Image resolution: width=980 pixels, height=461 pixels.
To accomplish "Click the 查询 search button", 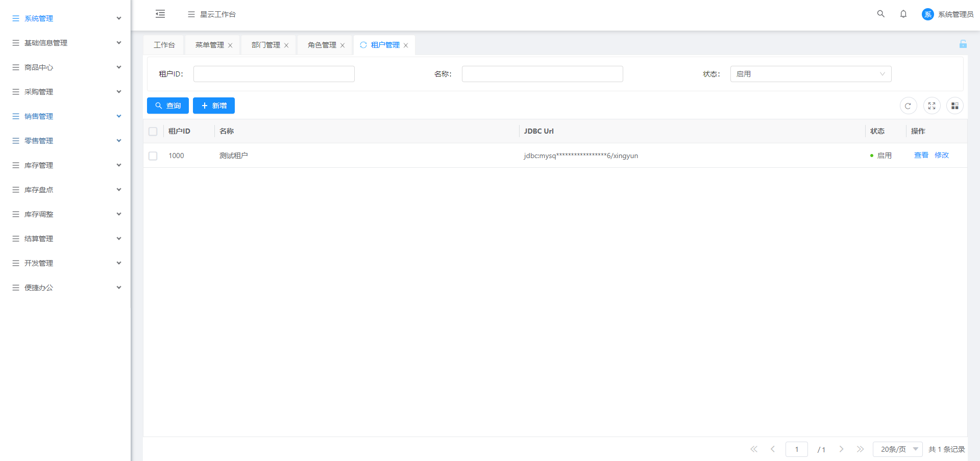I will pos(168,106).
